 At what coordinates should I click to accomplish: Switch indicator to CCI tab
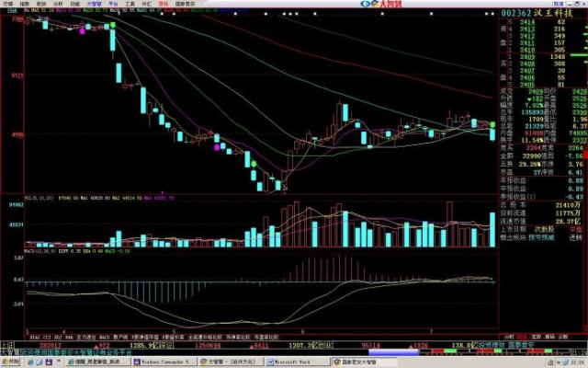(x=47, y=338)
